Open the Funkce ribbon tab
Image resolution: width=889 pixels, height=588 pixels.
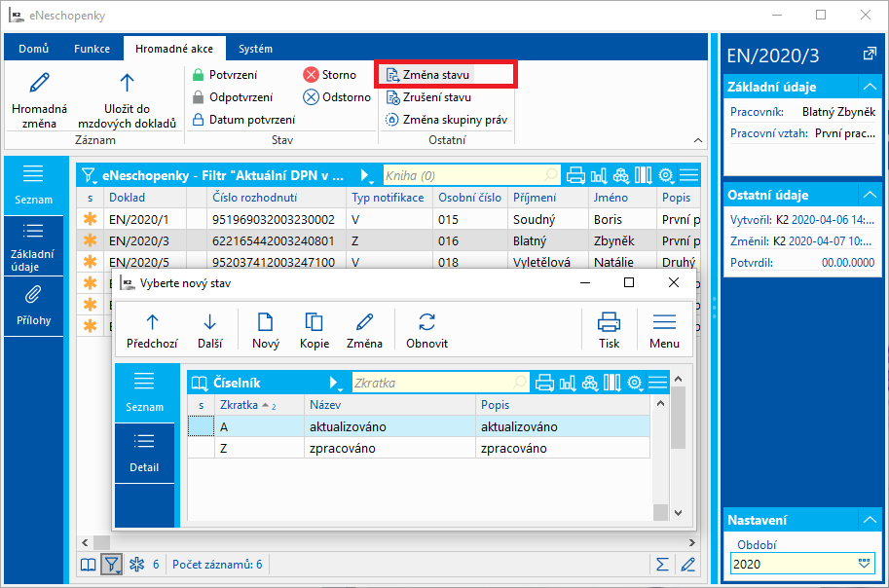point(92,49)
